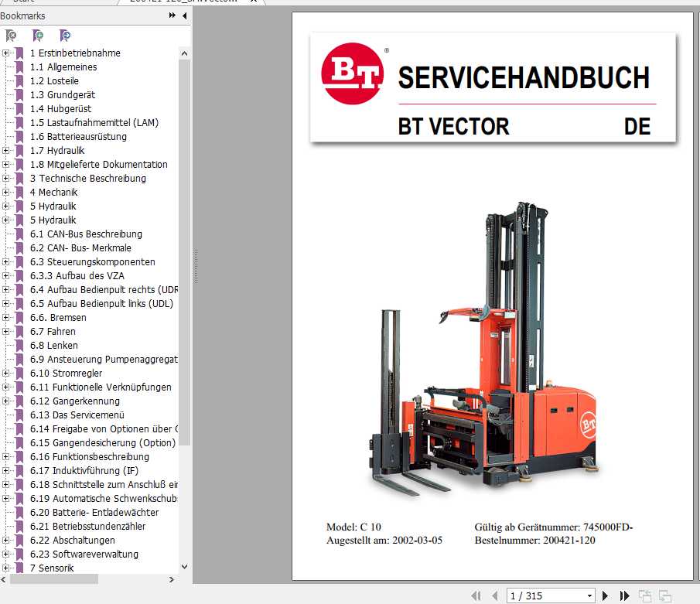Click the add new bookmark icon

(38, 36)
